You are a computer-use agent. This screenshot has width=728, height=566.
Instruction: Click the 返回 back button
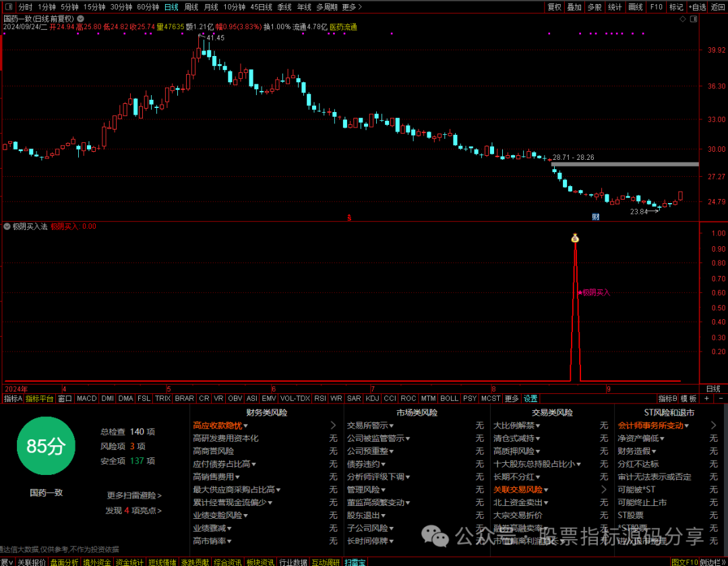[x=718, y=7]
